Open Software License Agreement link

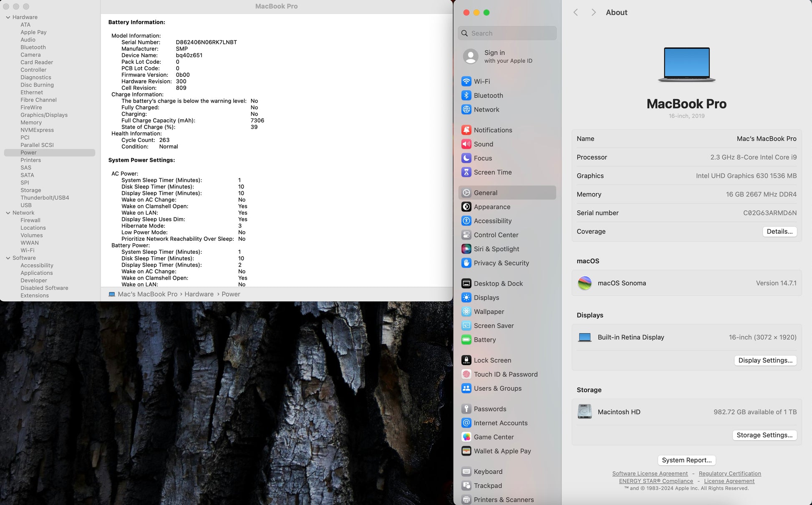click(650, 474)
